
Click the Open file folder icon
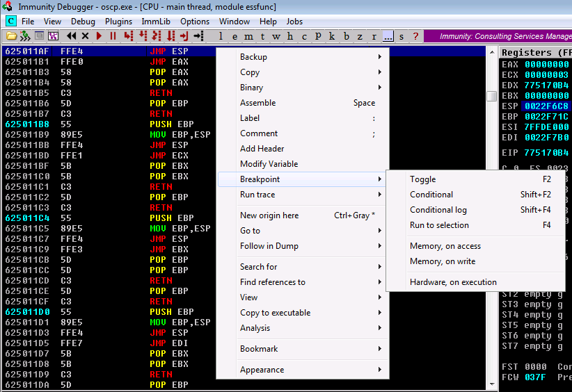11,36
